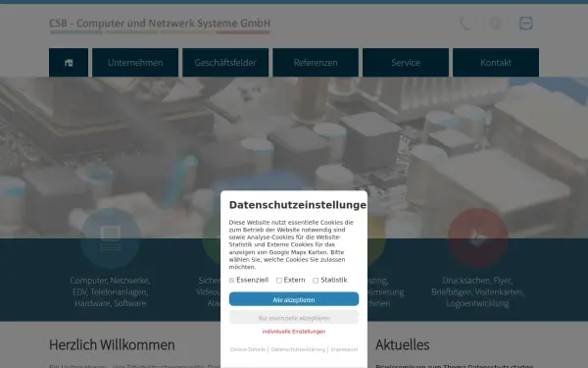
Task: Click the Datenschutzeinstellungen dialog heading
Action: pos(298,205)
